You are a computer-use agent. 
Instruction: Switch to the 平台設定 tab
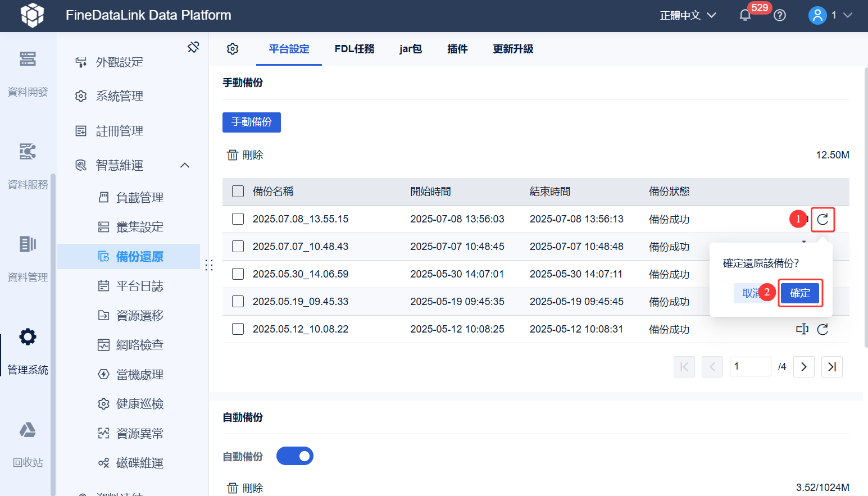point(289,49)
